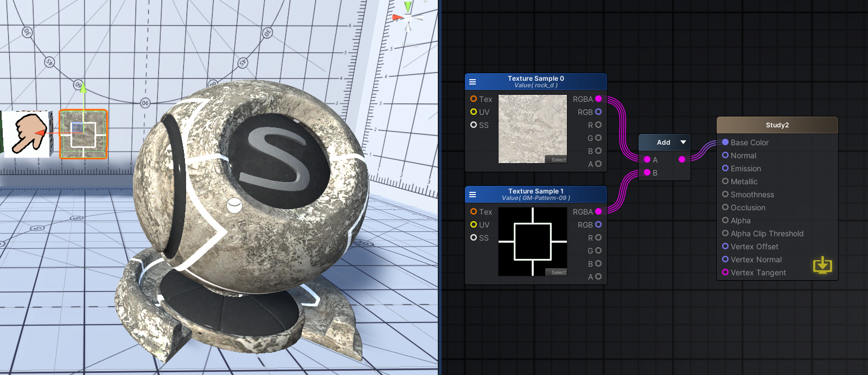Click the Base Color input port
Viewport: 868px width, 375px height.
[x=725, y=142]
